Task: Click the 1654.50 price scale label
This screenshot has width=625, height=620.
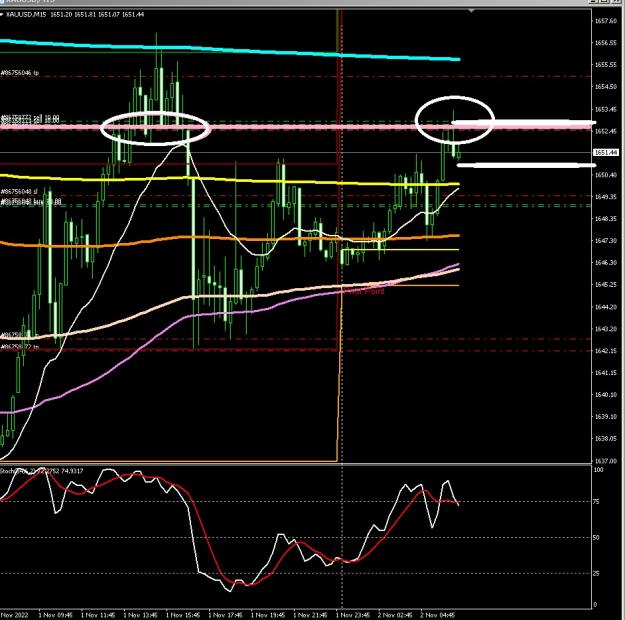Action: [x=605, y=87]
